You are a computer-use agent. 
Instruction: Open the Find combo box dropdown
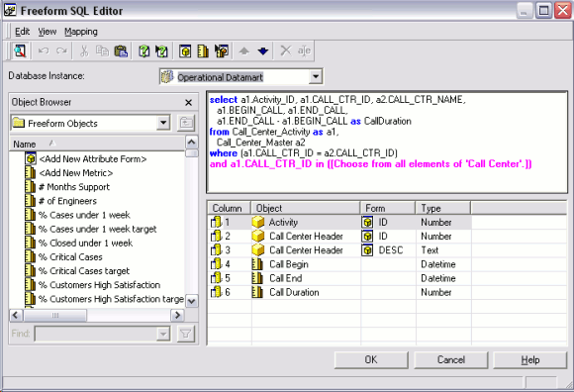click(x=163, y=334)
